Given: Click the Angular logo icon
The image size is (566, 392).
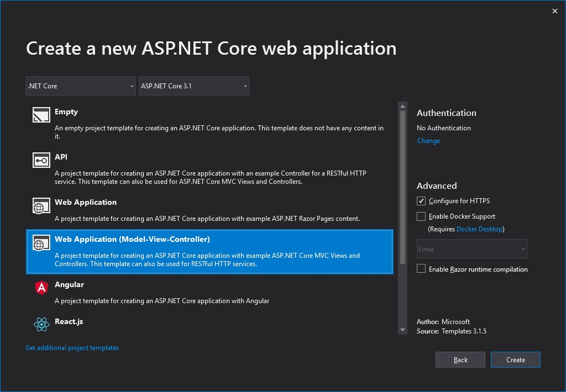Looking at the screenshot, I should 41,288.
